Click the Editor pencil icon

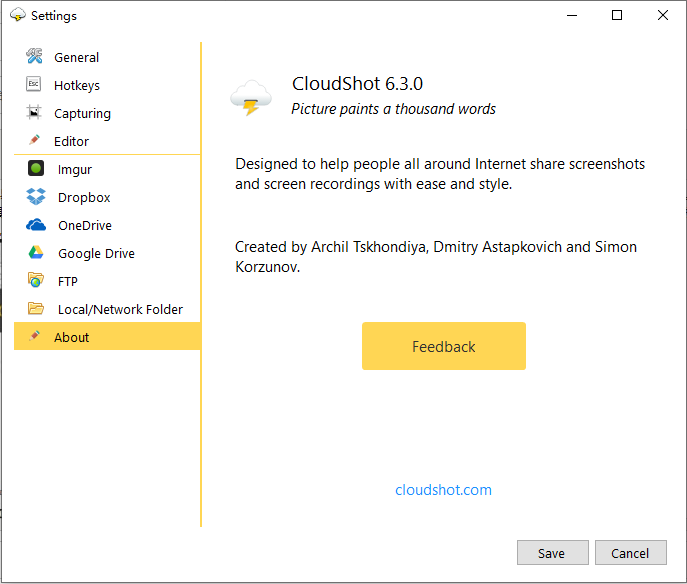pos(34,141)
